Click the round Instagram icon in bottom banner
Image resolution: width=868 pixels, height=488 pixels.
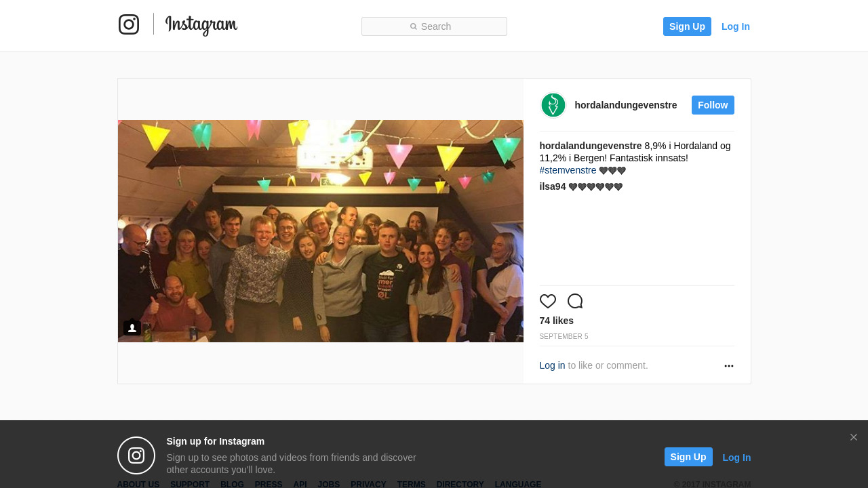click(136, 455)
